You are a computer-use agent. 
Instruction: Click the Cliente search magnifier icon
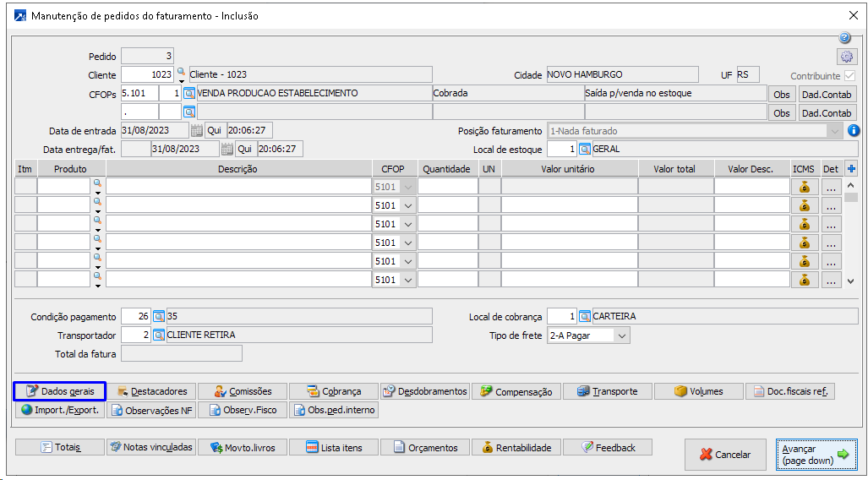coord(181,74)
